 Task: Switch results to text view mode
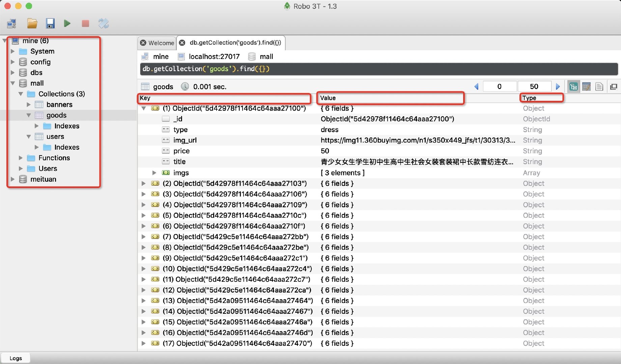[599, 86]
